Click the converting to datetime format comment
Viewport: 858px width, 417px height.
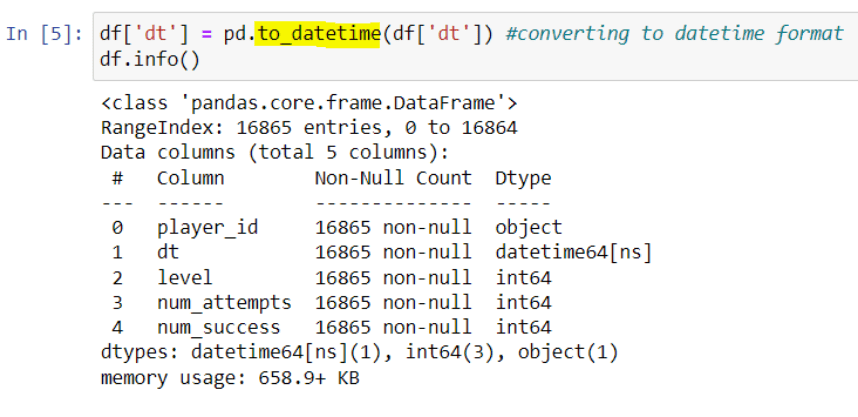675,33
